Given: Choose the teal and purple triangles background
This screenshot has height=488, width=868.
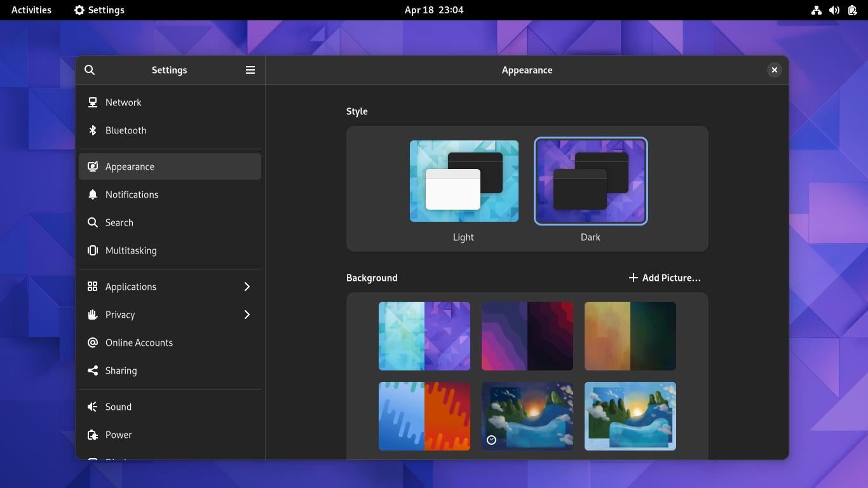Looking at the screenshot, I should 424,336.
